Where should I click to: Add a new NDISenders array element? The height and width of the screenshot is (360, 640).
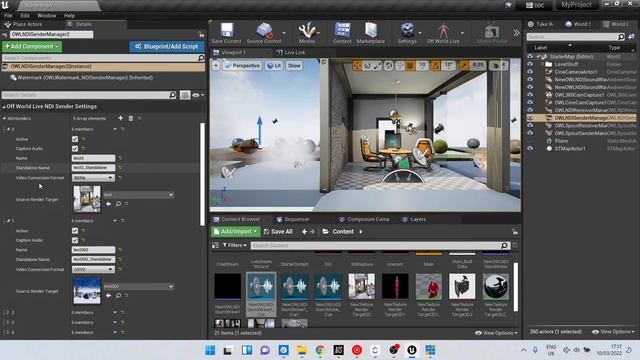[120, 118]
